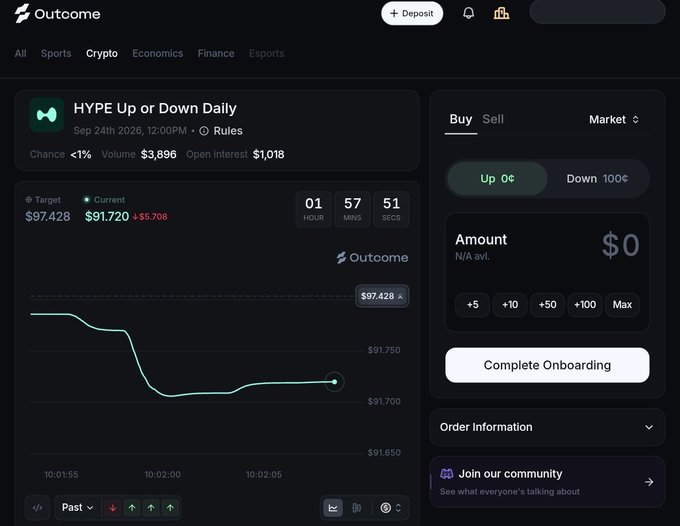Open the market Rules link
Screen dimensions: 680x526
[x=228, y=131]
